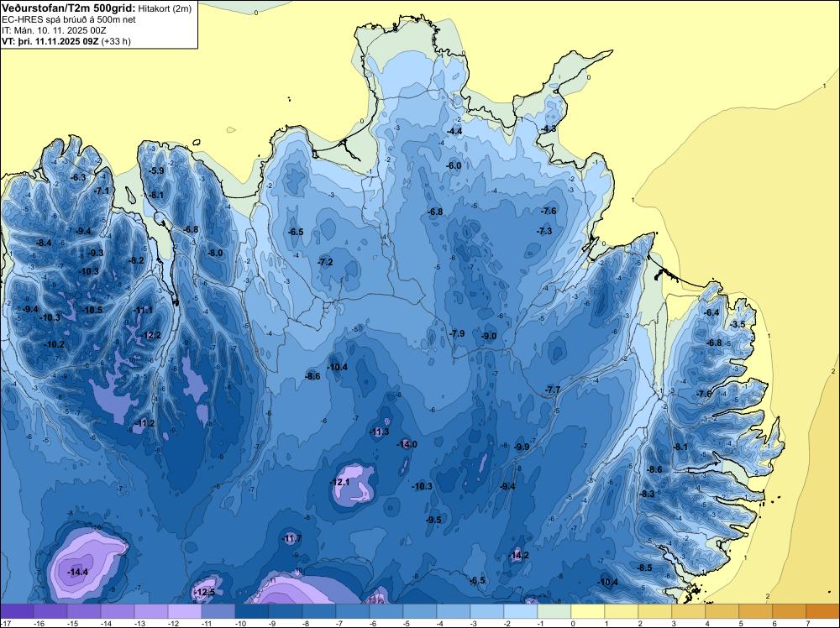This screenshot has height=628, width=840.
Task: Click the valid time 'VT: þri. 11.11.2025 09Z'
Action: coord(50,41)
